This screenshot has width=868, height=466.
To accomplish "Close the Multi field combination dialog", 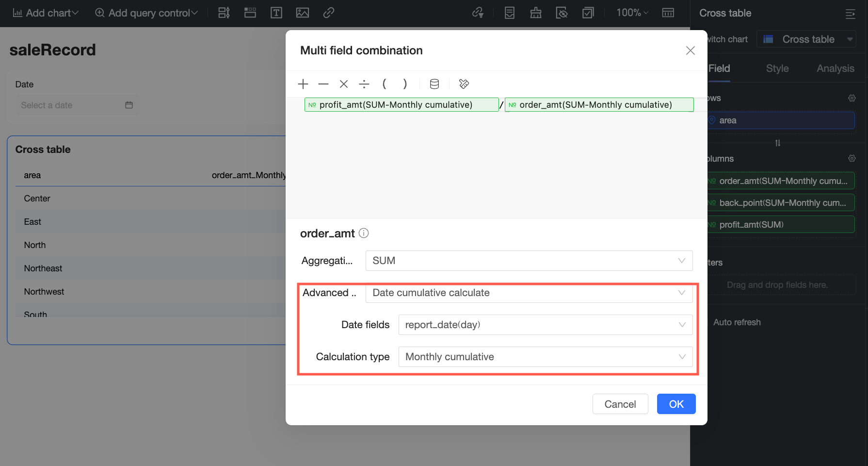I will (691, 50).
